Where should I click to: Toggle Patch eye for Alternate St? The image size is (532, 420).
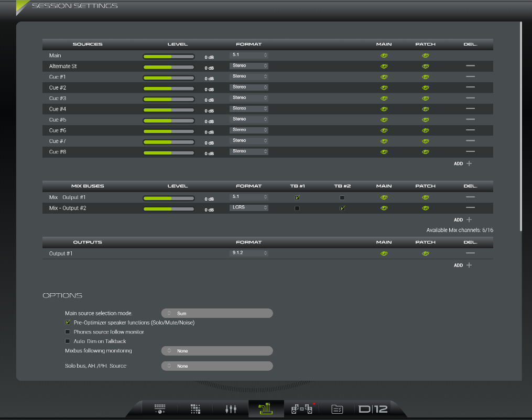pos(426,66)
